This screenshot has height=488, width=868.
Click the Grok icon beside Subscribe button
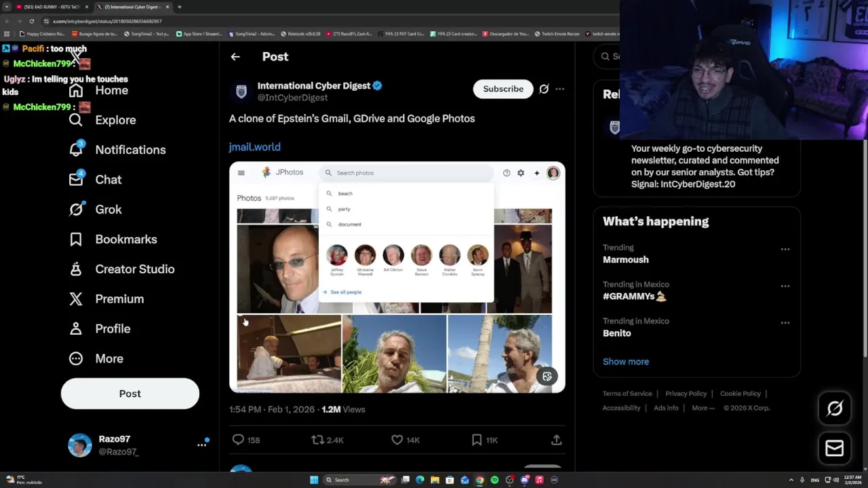pos(544,89)
